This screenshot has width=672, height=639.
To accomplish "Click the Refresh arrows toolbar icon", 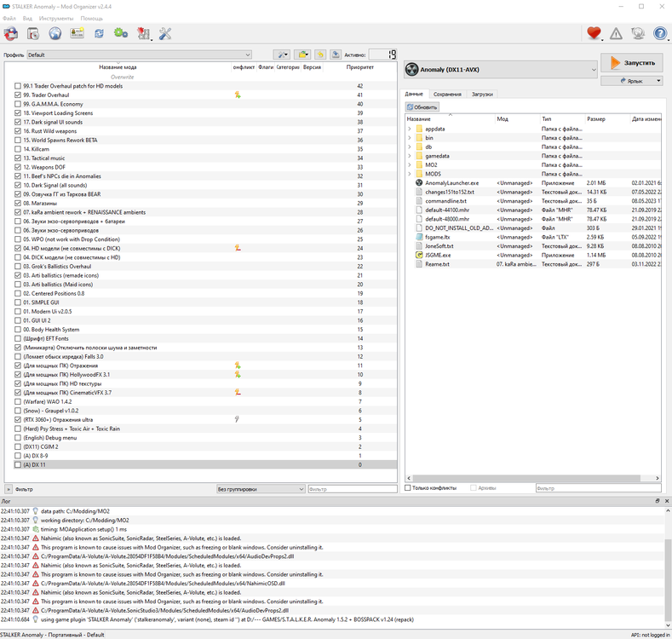I will point(99,33).
